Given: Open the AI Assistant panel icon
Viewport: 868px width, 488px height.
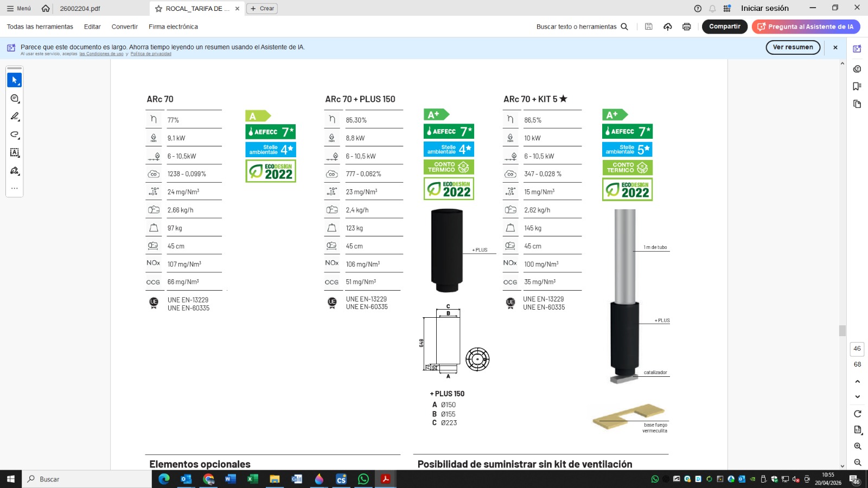Looking at the screenshot, I should [857, 49].
